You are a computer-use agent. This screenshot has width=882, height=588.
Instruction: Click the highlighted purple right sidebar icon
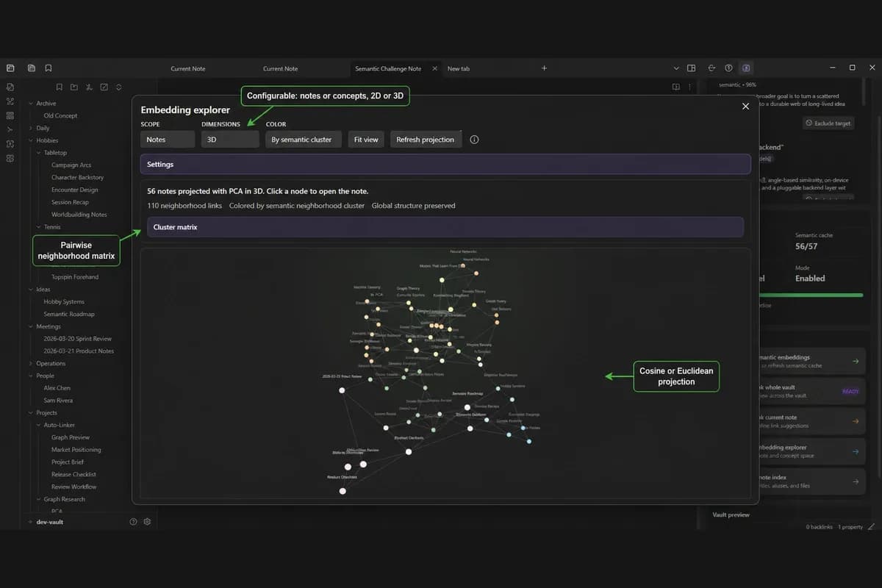[x=746, y=68]
